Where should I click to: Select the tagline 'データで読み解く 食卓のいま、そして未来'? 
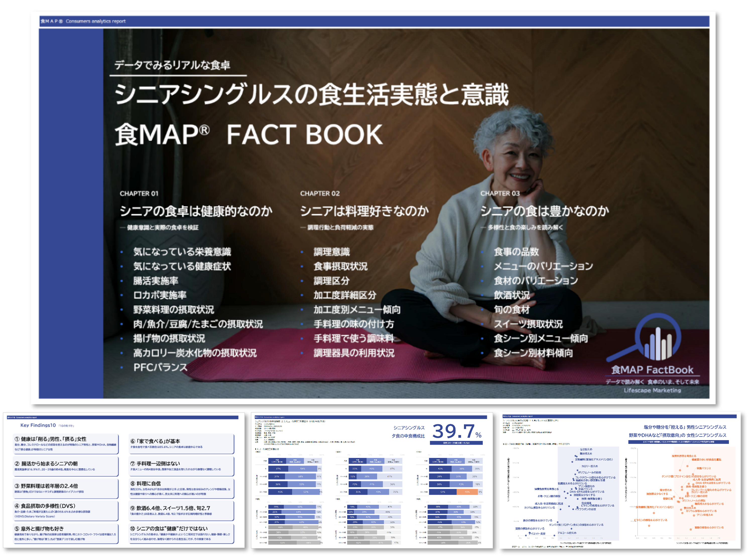click(652, 382)
